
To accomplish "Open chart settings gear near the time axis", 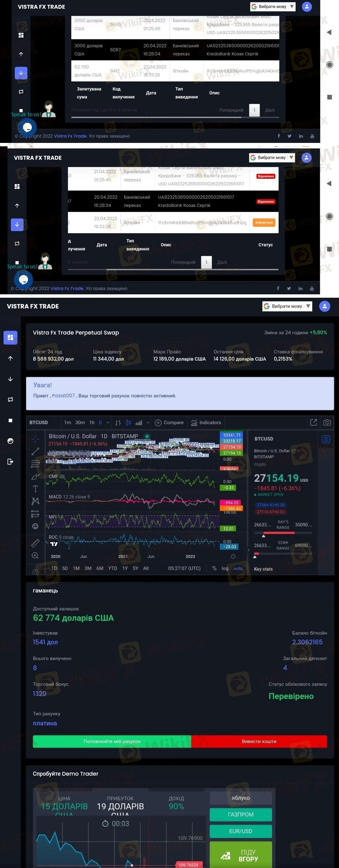I will [x=233, y=556].
